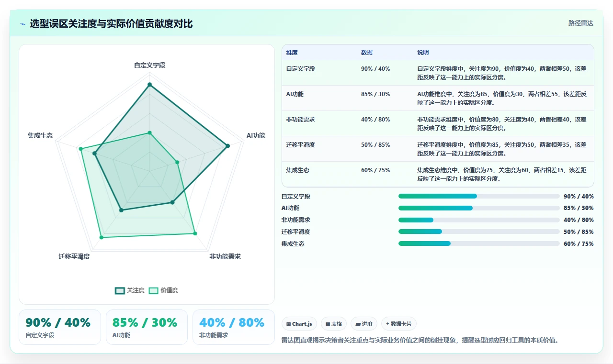Toggle the 关注度 legend entry
The width and height of the screenshot is (613, 364).
[130, 290]
